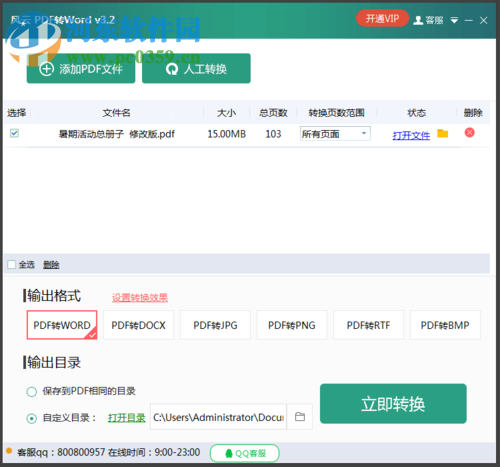Close the PDF转Word window
Viewport: 500px width, 467px height.
(x=484, y=20)
